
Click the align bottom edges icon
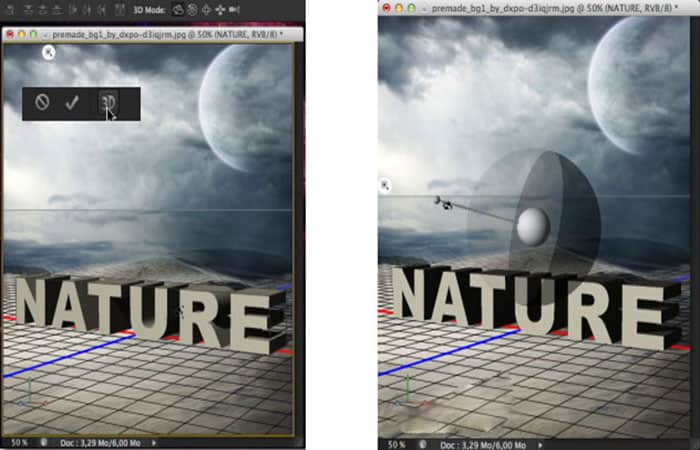57,10
